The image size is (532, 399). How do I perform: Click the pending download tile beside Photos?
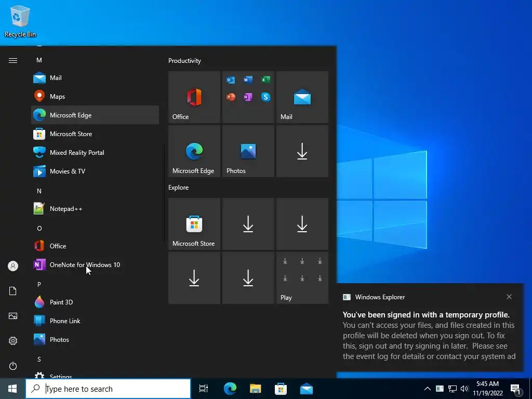pos(302,151)
